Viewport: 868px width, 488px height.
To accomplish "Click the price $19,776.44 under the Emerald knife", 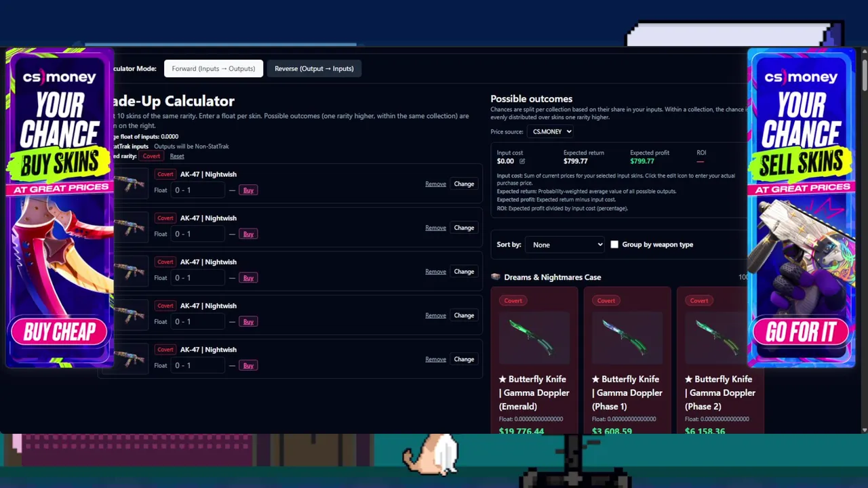I will pyautogui.click(x=521, y=431).
